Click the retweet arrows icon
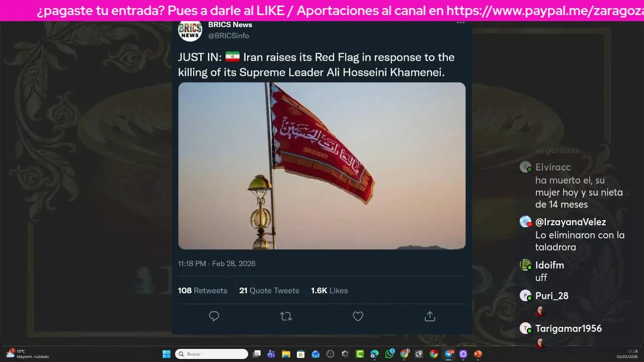This screenshot has height=362, width=644. (x=286, y=316)
